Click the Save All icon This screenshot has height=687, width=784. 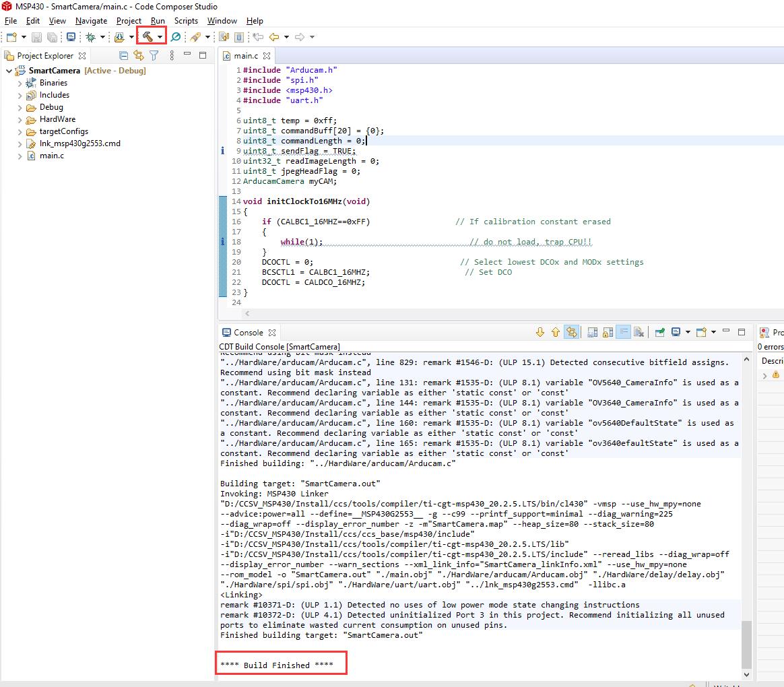pyautogui.click(x=52, y=37)
